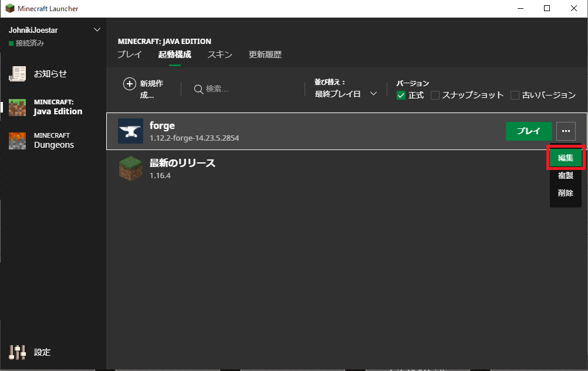The image size is (588, 371).
Task: Select the Java Edition grass block icon
Action: [17, 107]
